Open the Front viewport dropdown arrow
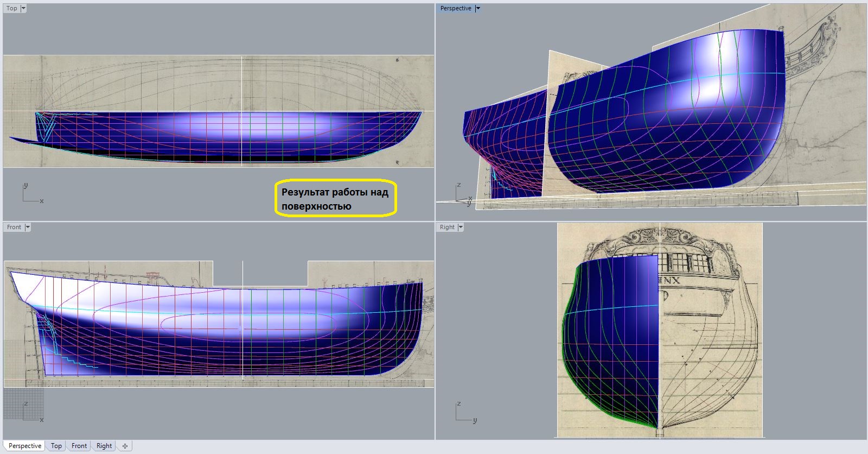 click(28, 228)
